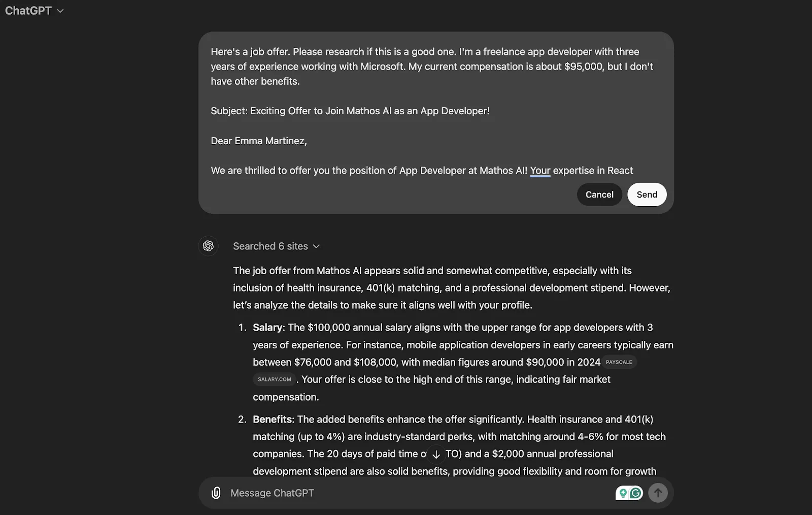The image size is (812, 515).
Task: Attach a file using the paperclip icon
Action: 216,493
